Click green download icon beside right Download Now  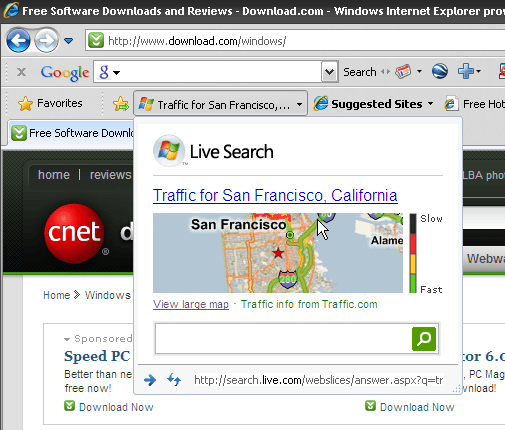coord(370,406)
